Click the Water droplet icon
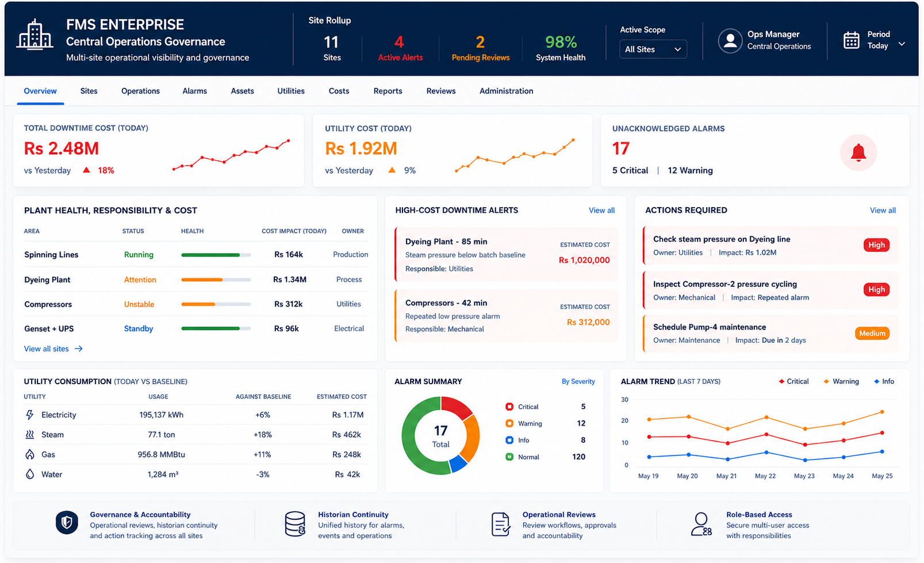The width and height of the screenshot is (924, 563). pyautogui.click(x=30, y=474)
